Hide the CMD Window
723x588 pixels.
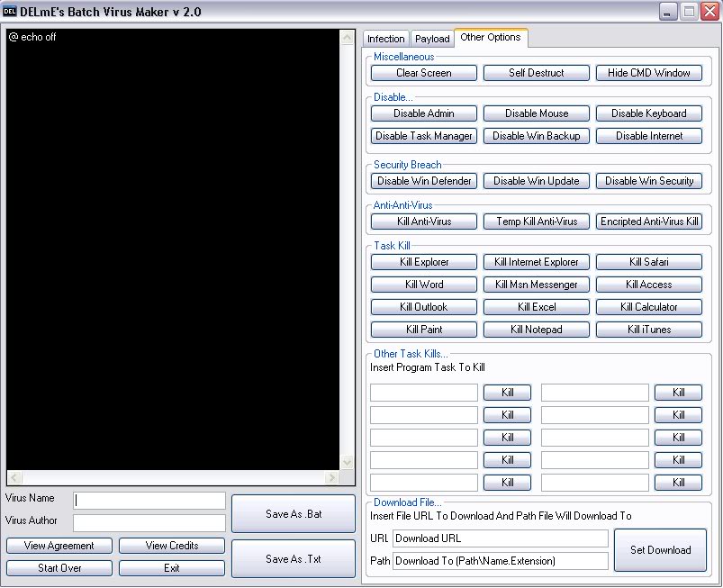(x=648, y=72)
